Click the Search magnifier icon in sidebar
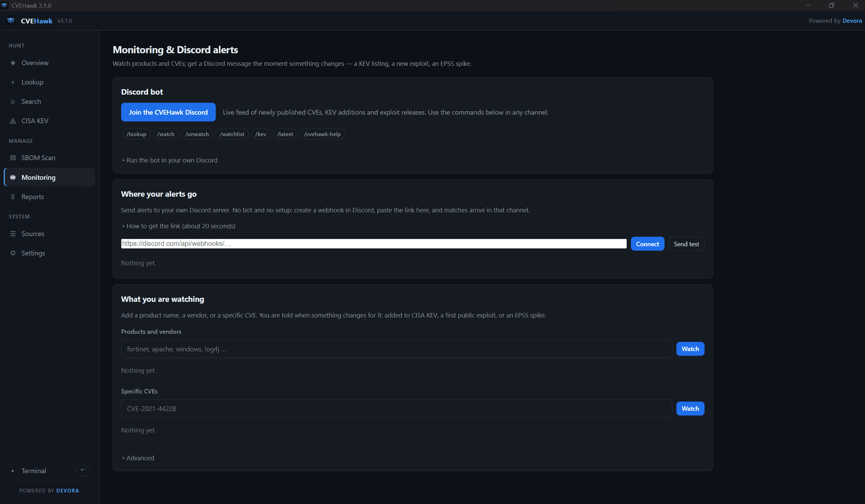Viewport: 865px width, 504px height. (x=13, y=101)
